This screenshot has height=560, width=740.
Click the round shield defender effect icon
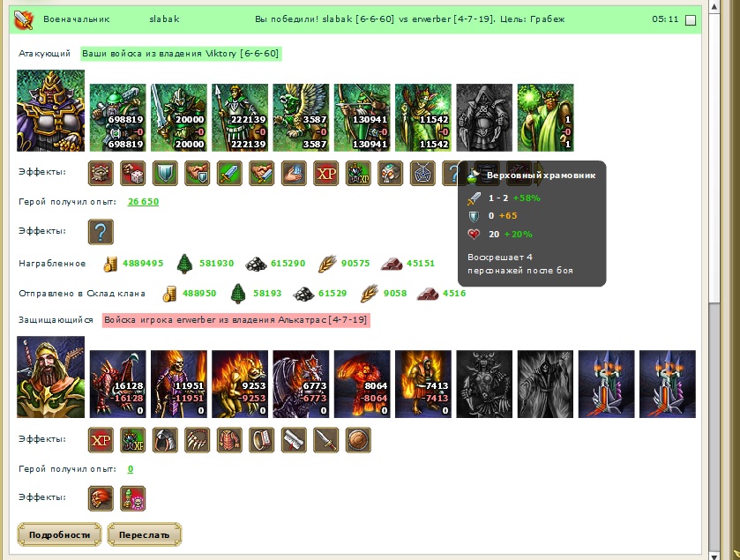click(x=358, y=440)
